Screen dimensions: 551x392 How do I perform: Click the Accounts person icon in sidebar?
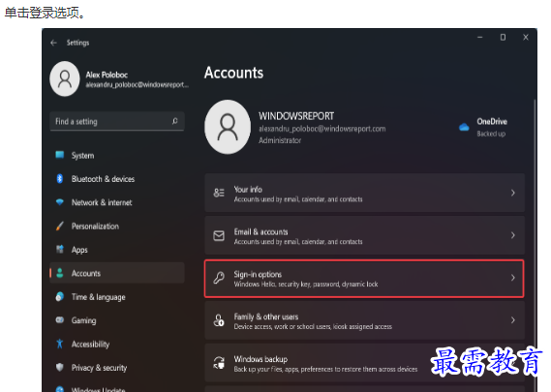60,273
